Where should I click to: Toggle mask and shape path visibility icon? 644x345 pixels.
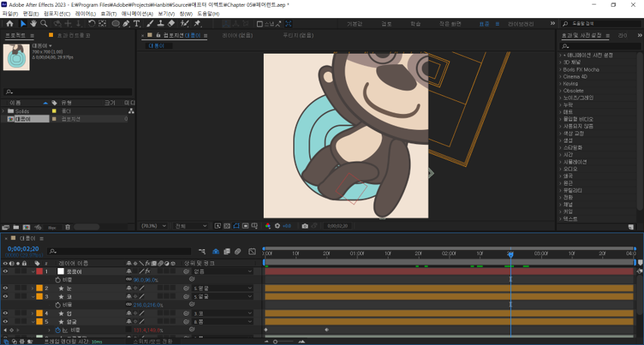pyautogui.click(x=236, y=226)
